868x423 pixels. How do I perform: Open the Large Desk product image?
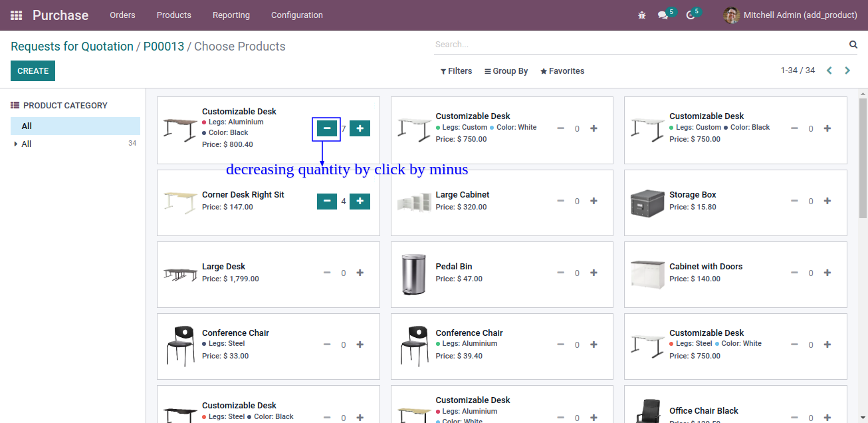181,275
